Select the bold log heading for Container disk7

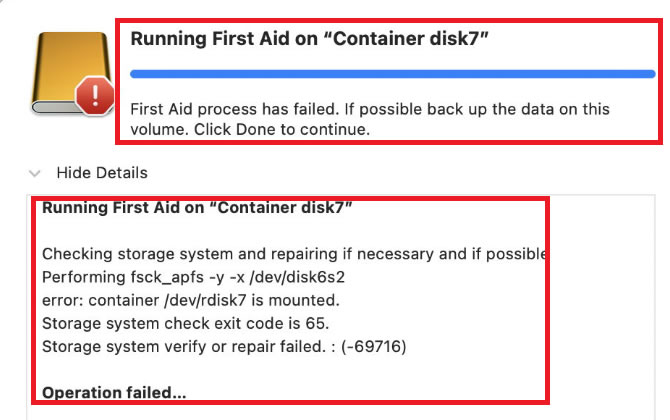(x=197, y=208)
